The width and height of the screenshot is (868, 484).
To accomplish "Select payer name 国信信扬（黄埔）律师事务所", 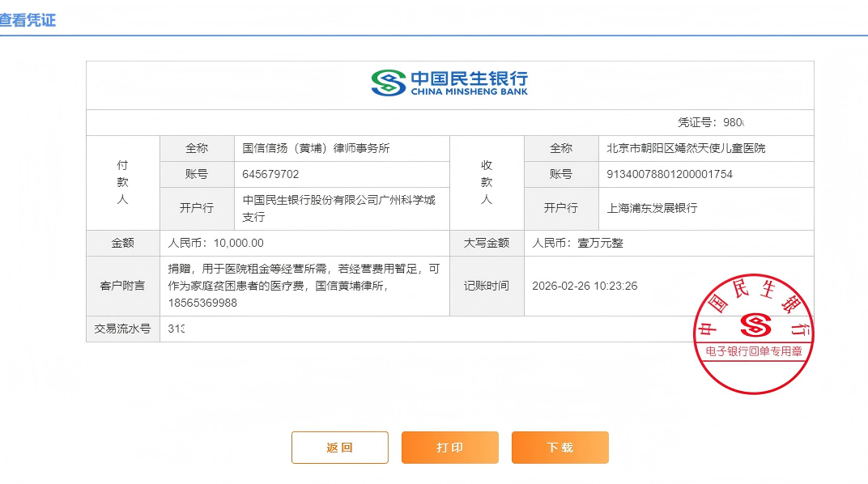I will pyautogui.click(x=316, y=148).
